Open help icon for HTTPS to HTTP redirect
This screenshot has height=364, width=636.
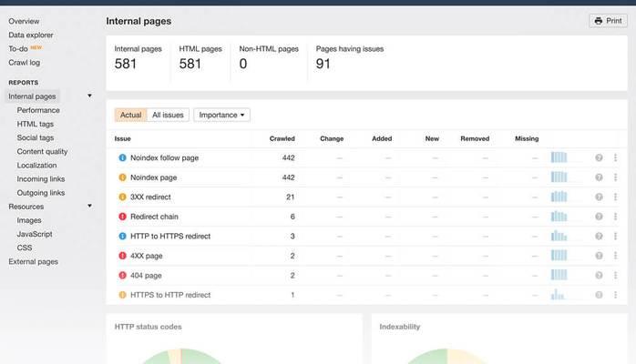599,295
